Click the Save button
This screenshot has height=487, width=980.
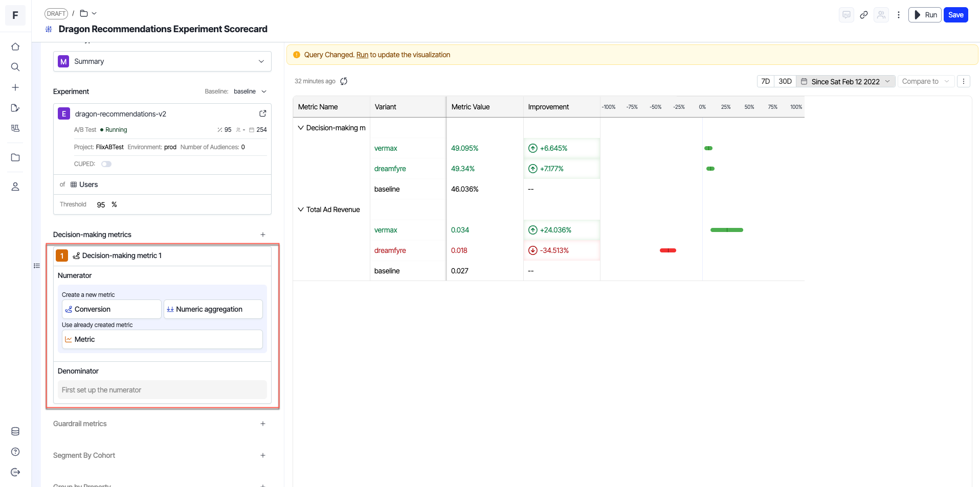point(956,15)
